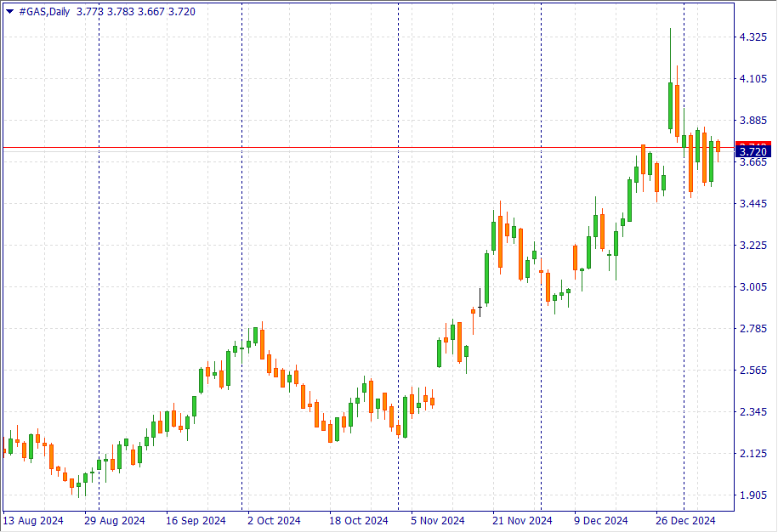Select the 18 Oct 2024 date label
This screenshot has height=532, width=778.
(x=357, y=520)
